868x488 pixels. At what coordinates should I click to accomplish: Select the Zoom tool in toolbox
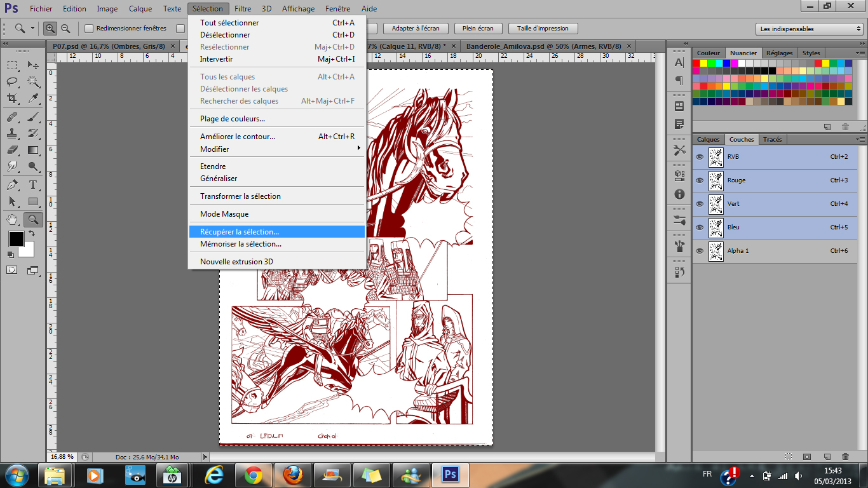click(33, 220)
